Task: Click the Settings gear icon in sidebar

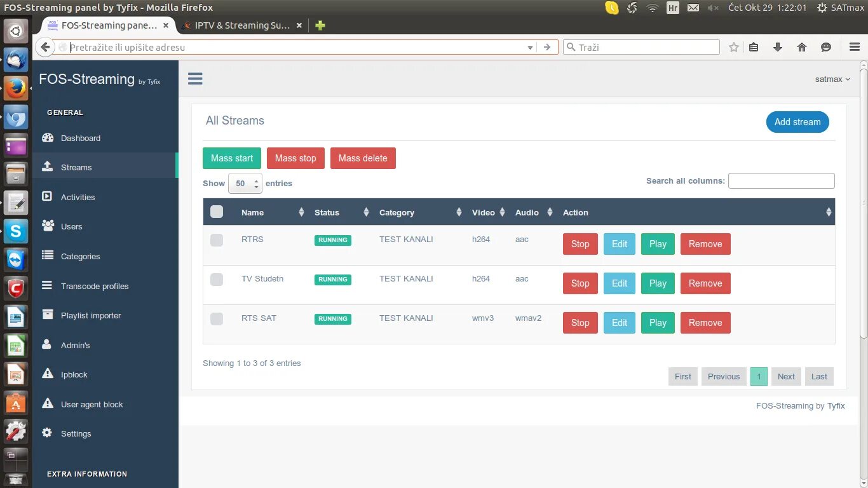Action: 47,433
